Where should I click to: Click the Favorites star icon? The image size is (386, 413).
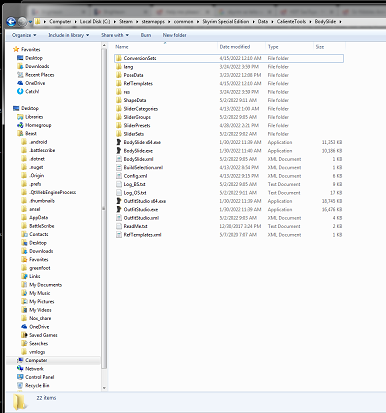click(x=16, y=49)
